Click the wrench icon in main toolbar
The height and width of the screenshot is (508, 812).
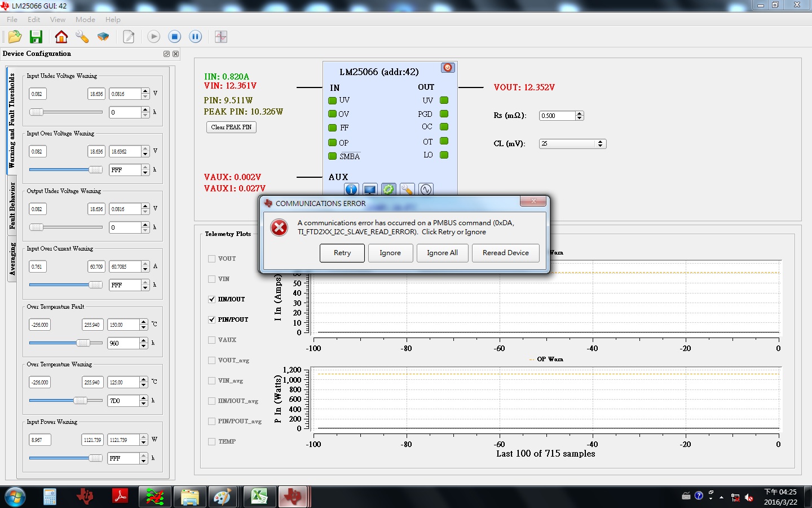(82, 37)
